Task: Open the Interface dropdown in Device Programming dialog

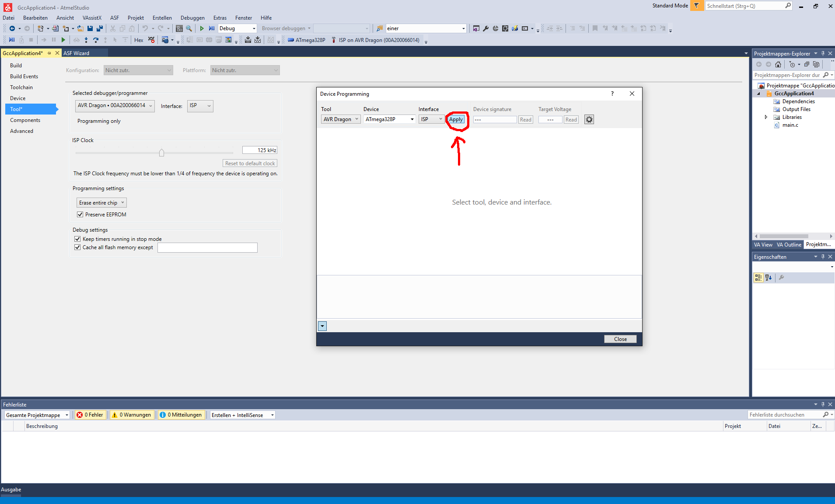Action: point(431,119)
